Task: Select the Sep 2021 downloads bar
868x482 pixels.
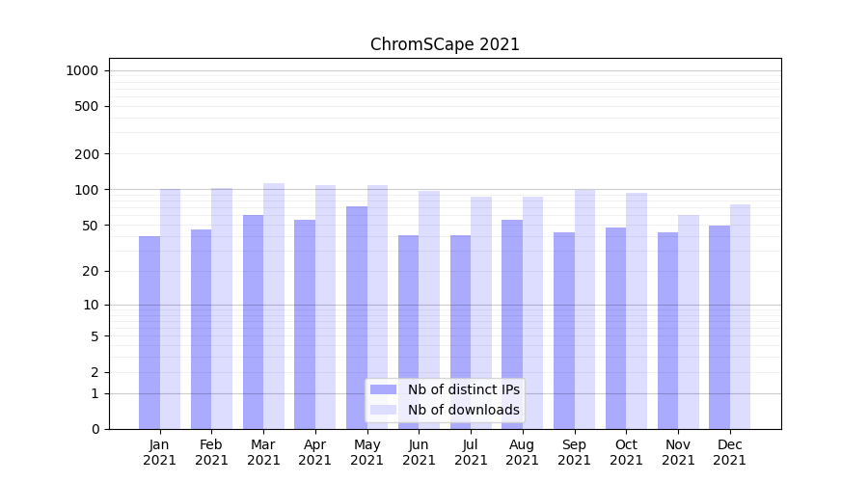Action: 584,308
